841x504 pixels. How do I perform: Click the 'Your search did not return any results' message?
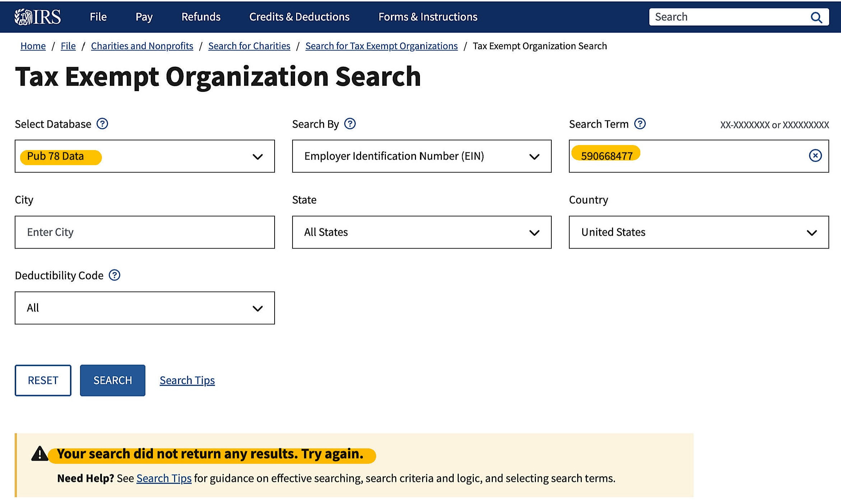click(x=210, y=454)
